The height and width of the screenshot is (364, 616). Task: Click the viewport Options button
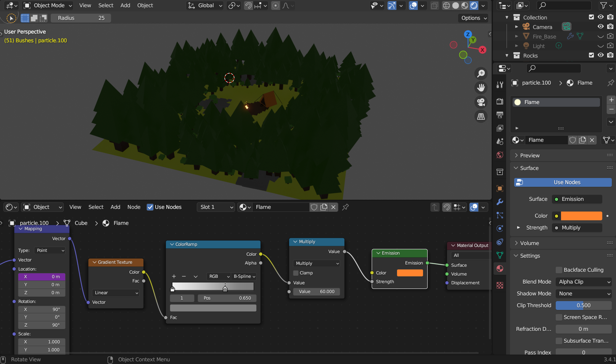(x=474, y=18)
